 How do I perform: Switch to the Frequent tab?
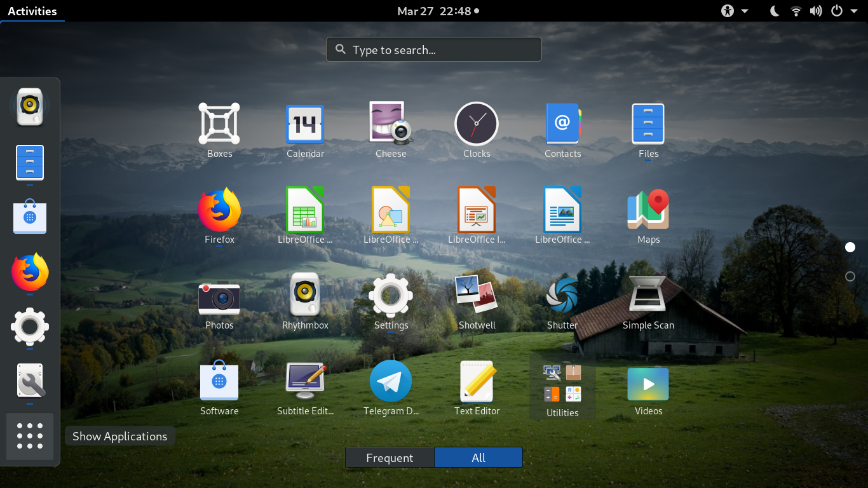click(390, 457)
